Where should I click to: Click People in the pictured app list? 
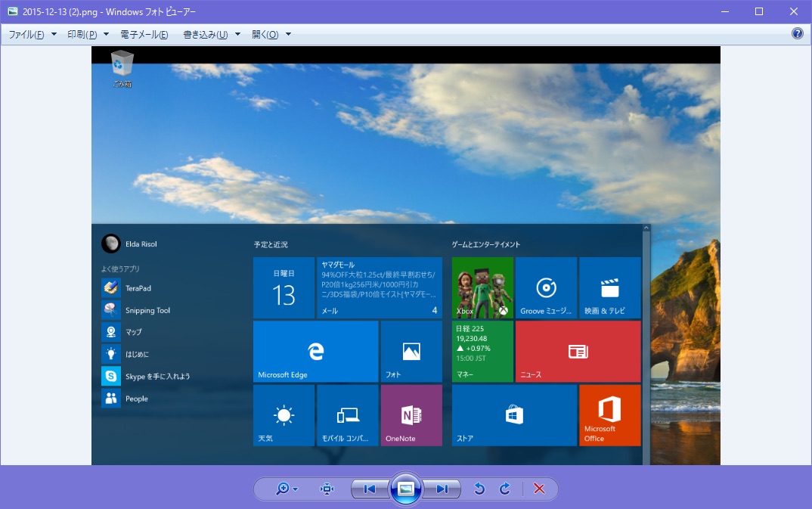pyautogui.click(x=126, y=398)
